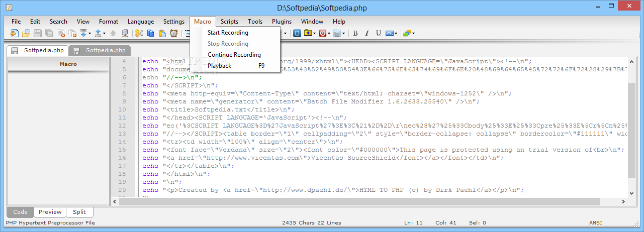Image resolution: width=644 pixels, height=232 pixels.
Task: Click the Save floppy disk icon
Action: pyautogui.click(x=38, y=33)
